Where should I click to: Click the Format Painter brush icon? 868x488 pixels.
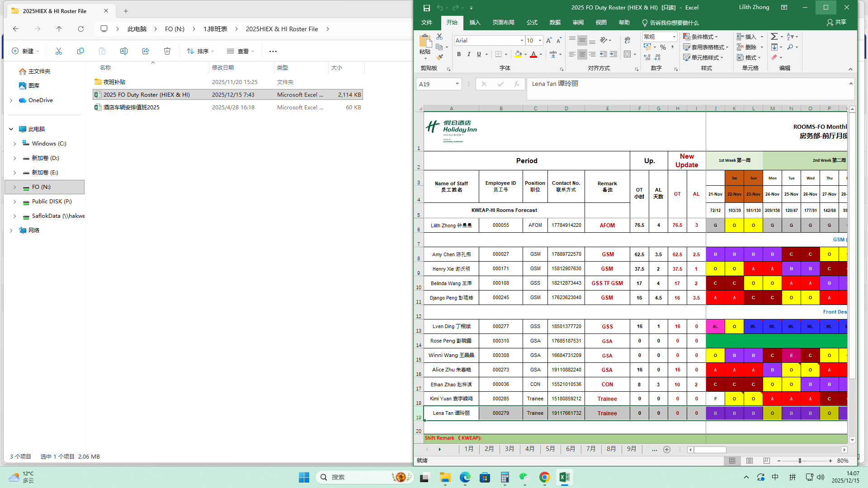[x=439, y=57]
